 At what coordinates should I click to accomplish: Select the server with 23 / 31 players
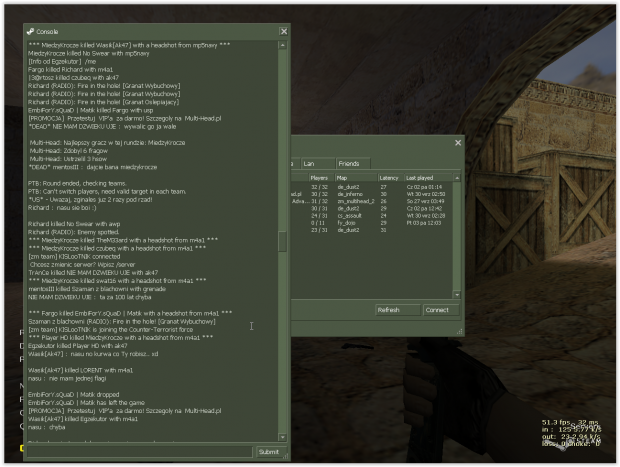(372, 230)
